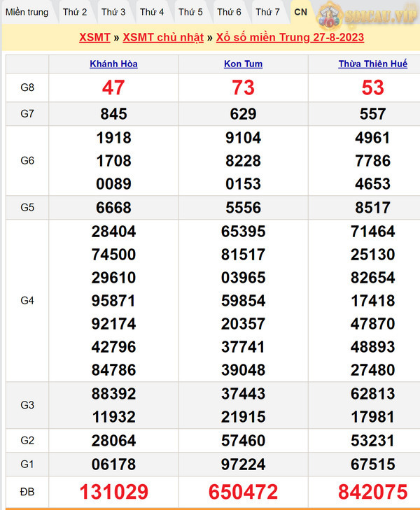Select the Thứ 2 tab

point(75,12)
